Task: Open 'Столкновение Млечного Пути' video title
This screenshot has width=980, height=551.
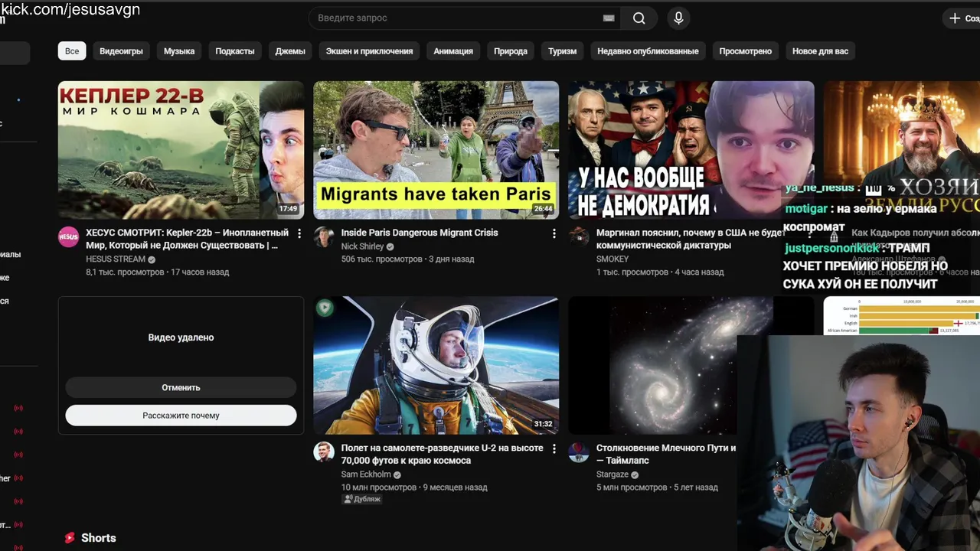Action: [666, 455]
